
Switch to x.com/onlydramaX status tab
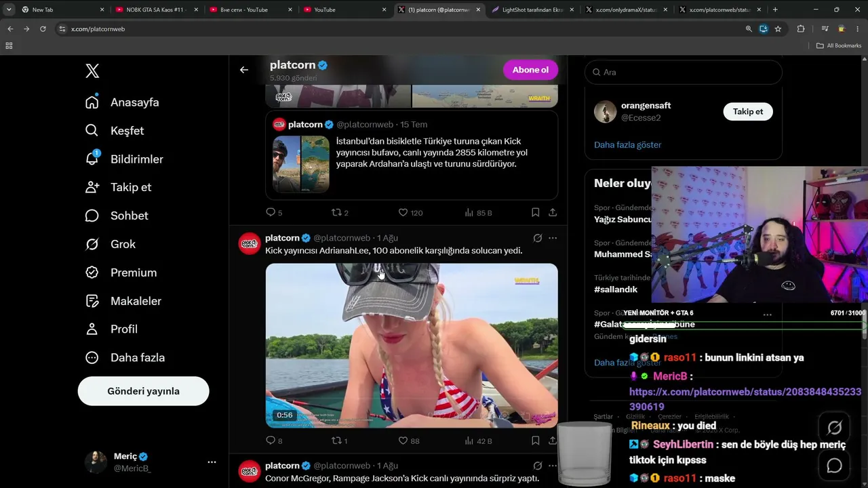coord(627,9)
